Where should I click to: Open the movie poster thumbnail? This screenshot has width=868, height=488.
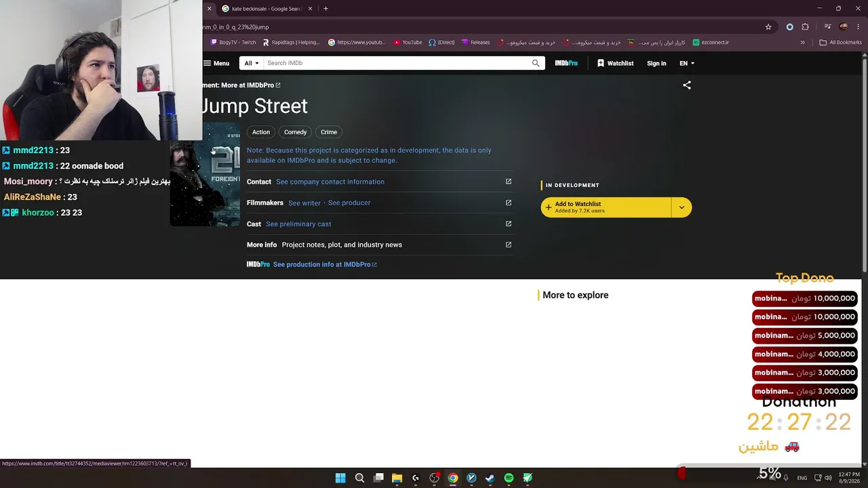205,174
